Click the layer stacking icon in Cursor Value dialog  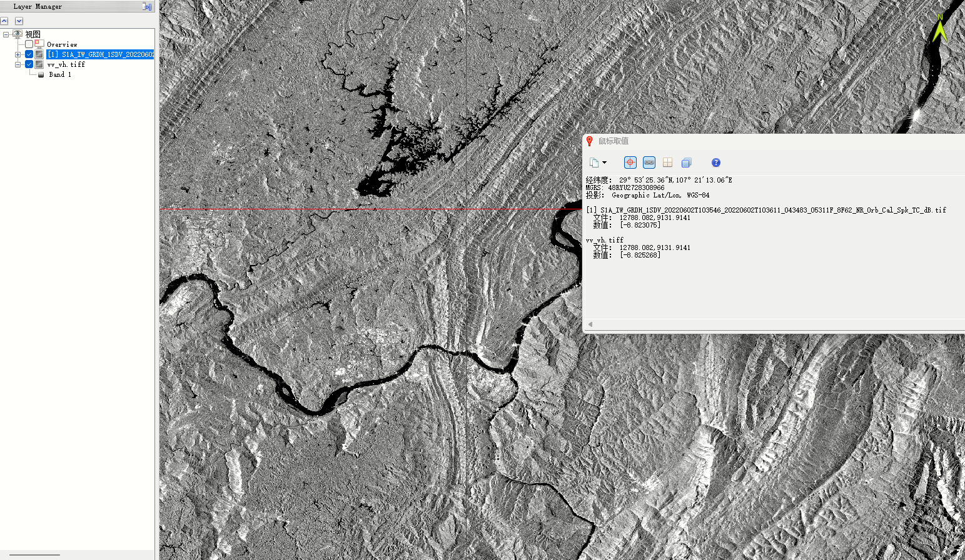tap(686, 162)
